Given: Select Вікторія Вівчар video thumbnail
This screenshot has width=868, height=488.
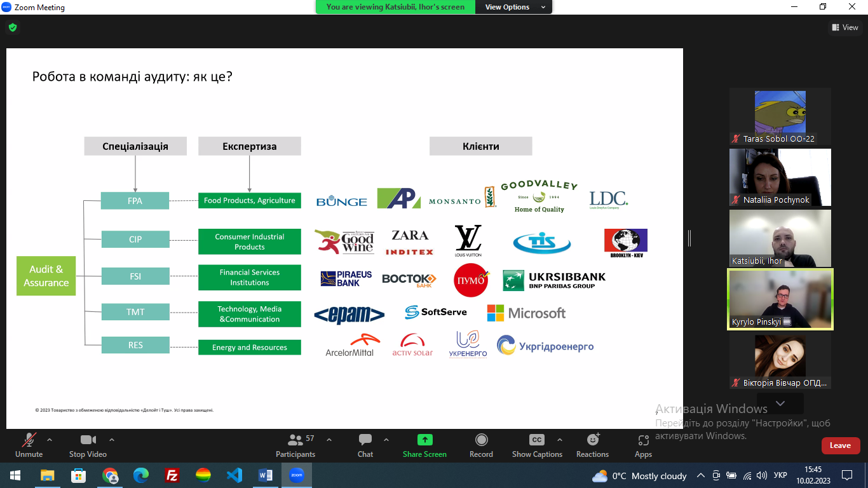Looking at the screenshot, I should coord(780,361).
